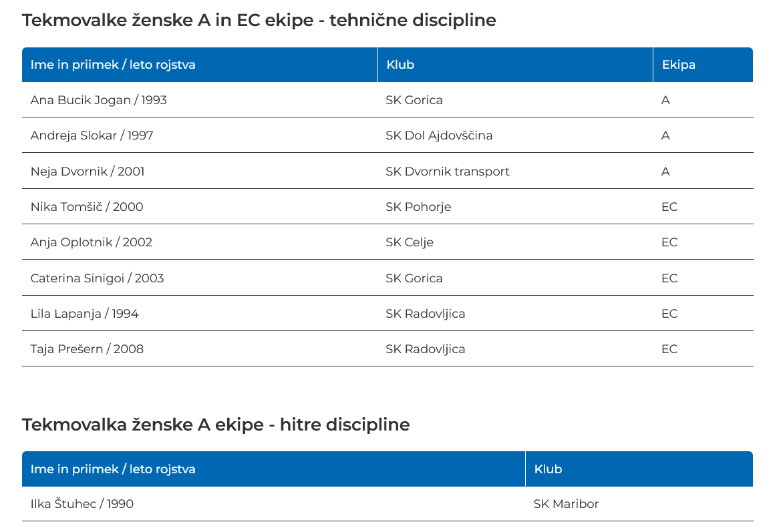Screen dimensions: 775x532
Task: Click the 'Ime in priimek / leto rojstva' header
Action: point(113,65)
